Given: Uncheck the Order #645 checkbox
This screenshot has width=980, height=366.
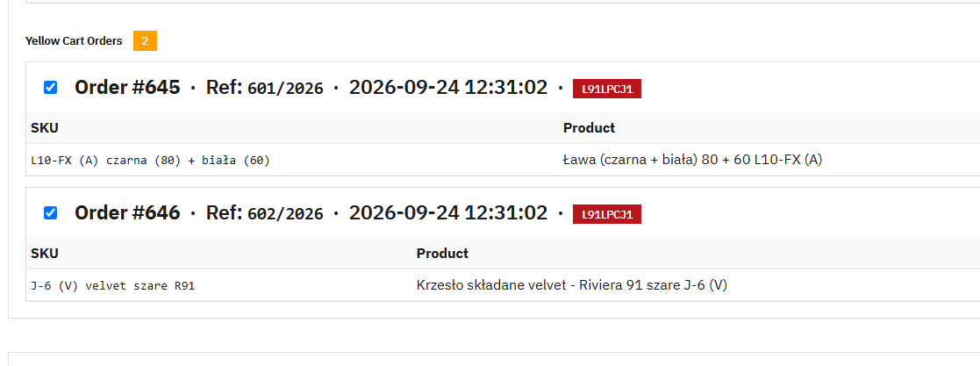Looking at the screenshot, I should tap(51, 88).
